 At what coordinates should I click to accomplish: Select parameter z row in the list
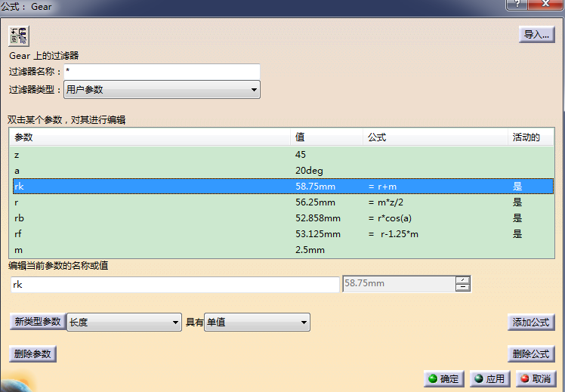click(x=151, y=154)
